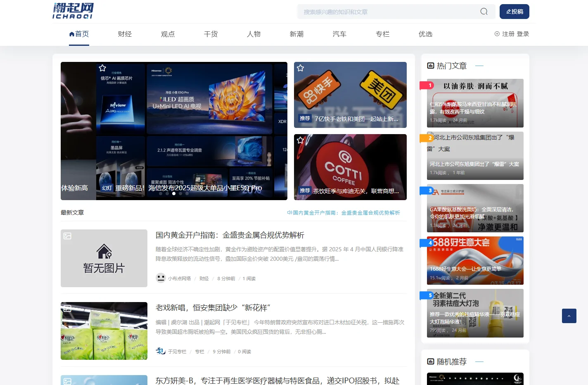This screenshot has height=385, width=588.
Task: Open hot article 4 1688好生意大会
Action: [475, 260]
